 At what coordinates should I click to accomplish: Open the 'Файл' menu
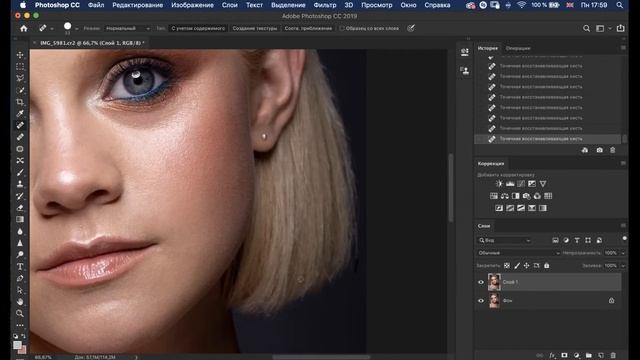coord(96,5)
